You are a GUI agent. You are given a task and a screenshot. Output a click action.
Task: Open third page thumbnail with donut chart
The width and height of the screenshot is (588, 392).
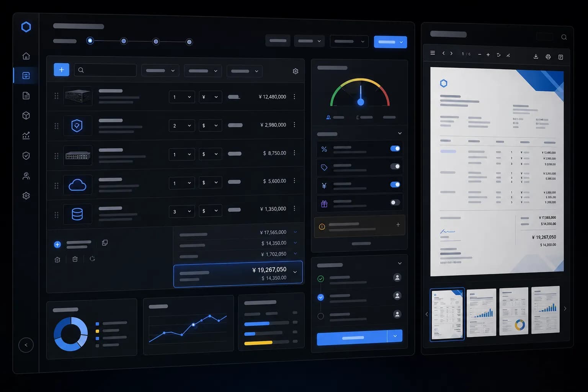(514, 311)
